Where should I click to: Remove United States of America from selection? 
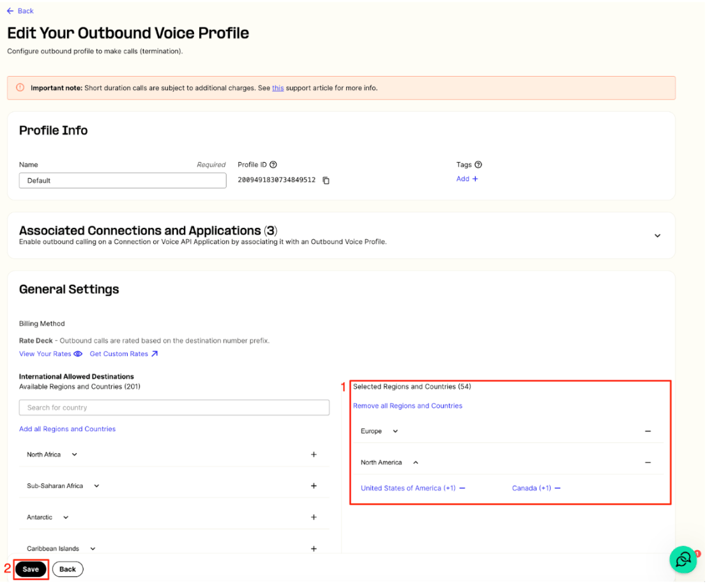point(462,488)
